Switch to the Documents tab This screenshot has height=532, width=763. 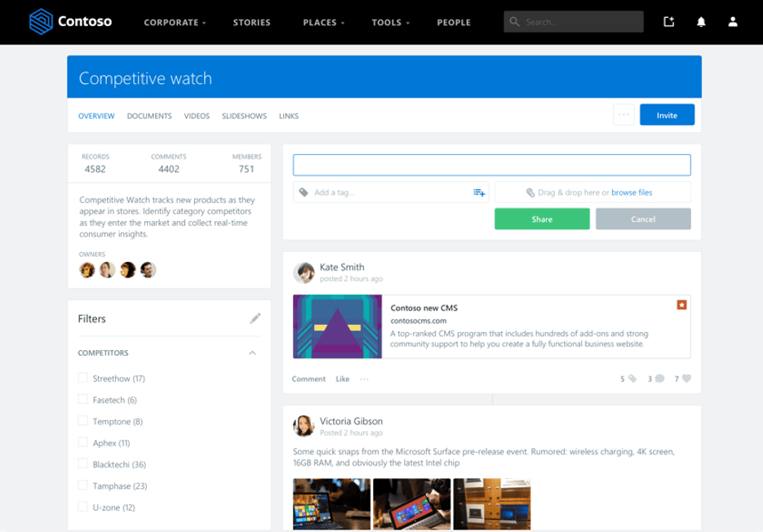(x=149, y=116)
